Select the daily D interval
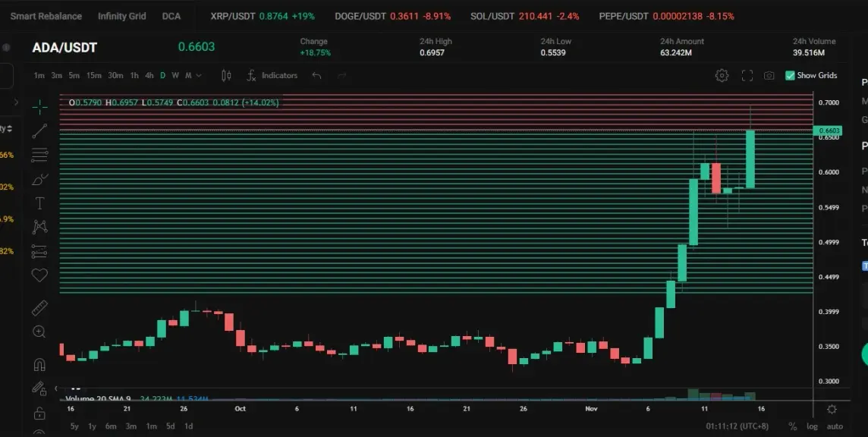Viewport: 868px width, 437px height. pyautogui.click(x=162, y=75)
